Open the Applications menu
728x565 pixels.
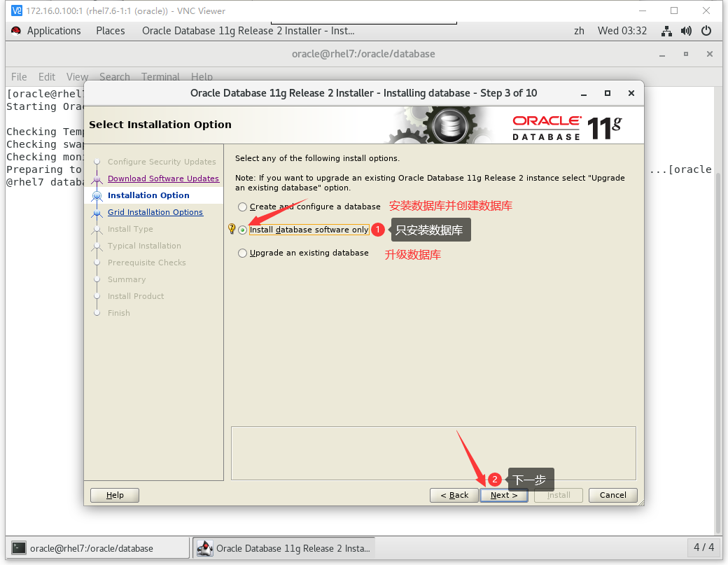click(x=54, y=31)
